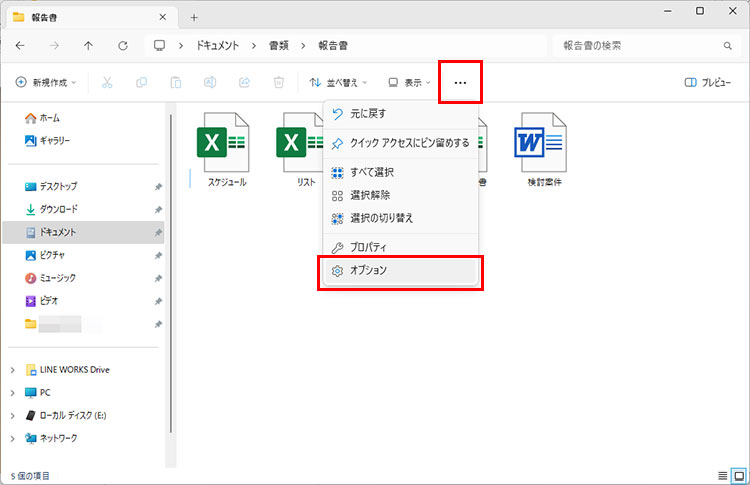Click the Cut scissors icon

pos(107,83)
